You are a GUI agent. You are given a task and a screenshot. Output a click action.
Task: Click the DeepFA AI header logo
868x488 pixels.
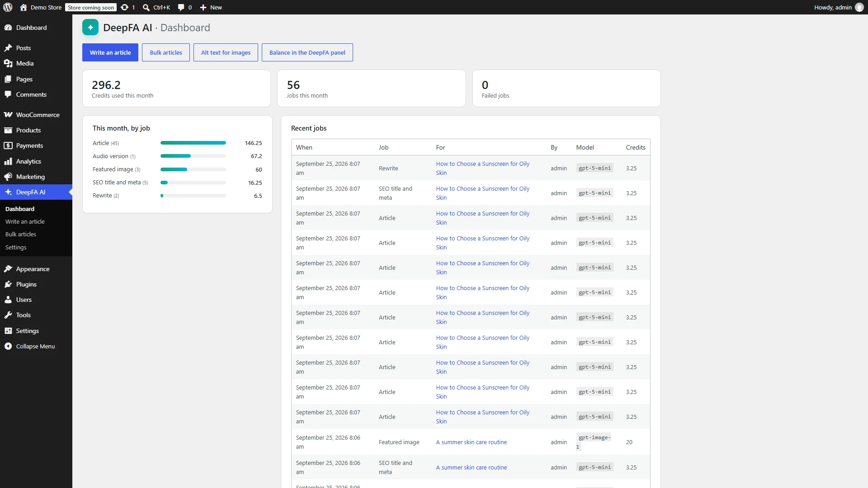click(90, 28)
